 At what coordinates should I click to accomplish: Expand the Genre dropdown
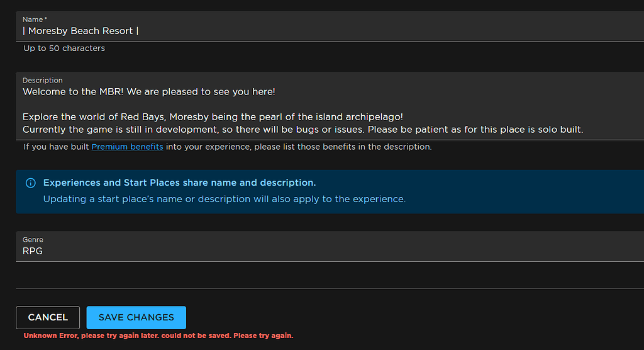point(330,246)
